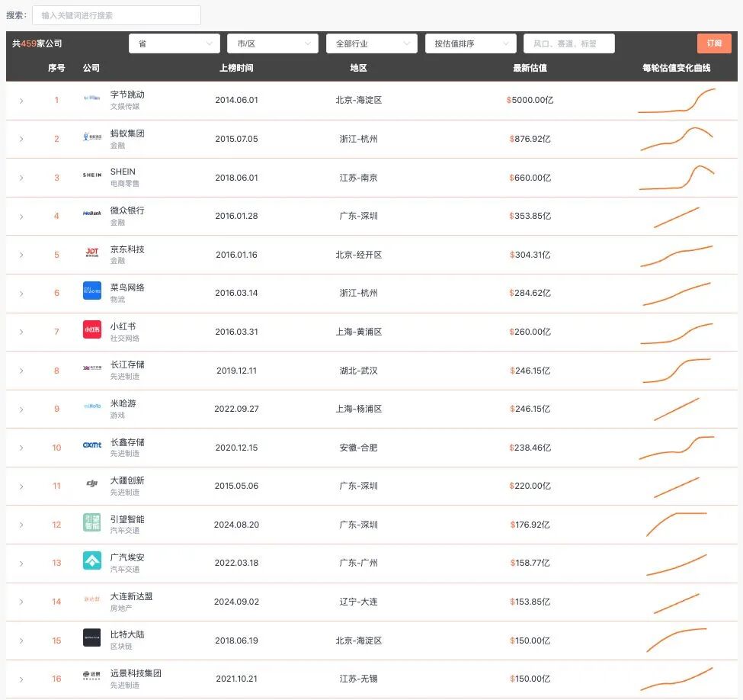Click the 最新估值 column header
This screenshot has width=743, height=700.
click(x=530, y=68)
